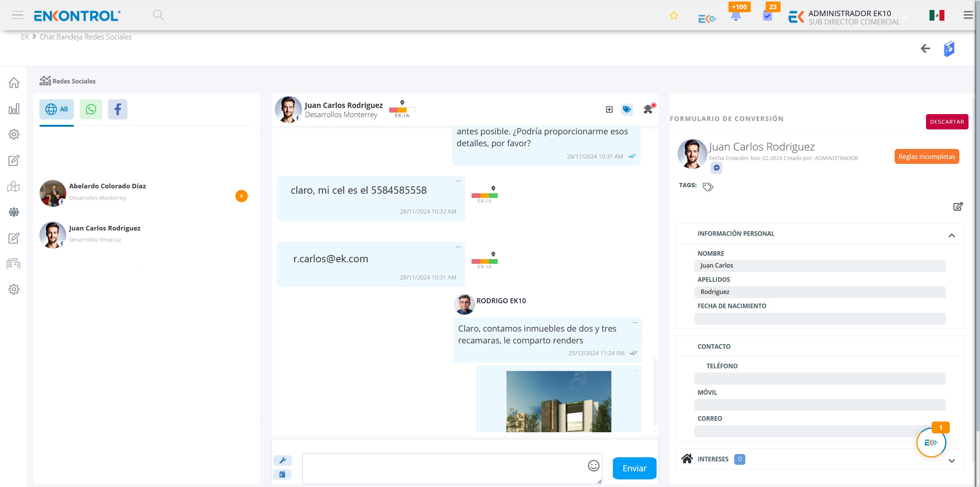Open the people group sidebar icon
The width and height of the screenshot is (980, 487).
click(14, 212)
